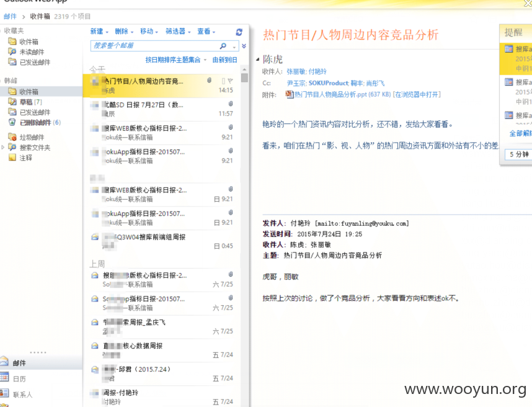The height and width of the screenshot is (407, 532).
Task: Open favorites 已发送邮件 folder
Action: [35, 62]
